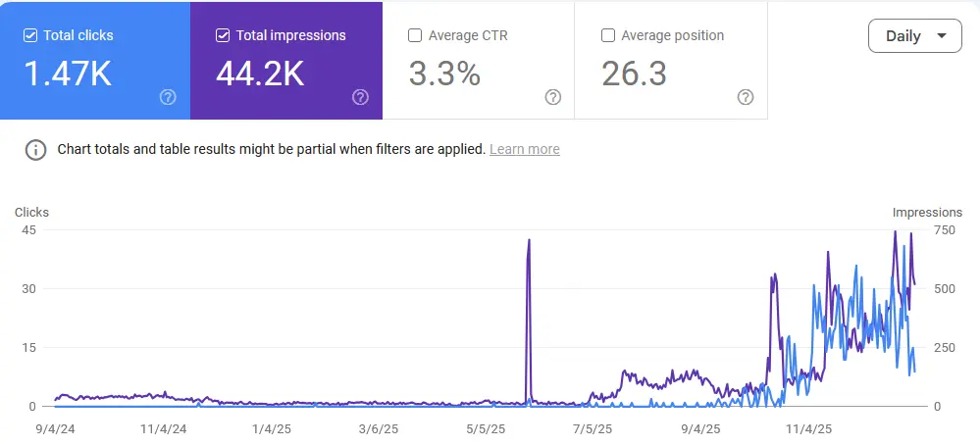Uncheck the Total impressions checkbox

(223, 35)
